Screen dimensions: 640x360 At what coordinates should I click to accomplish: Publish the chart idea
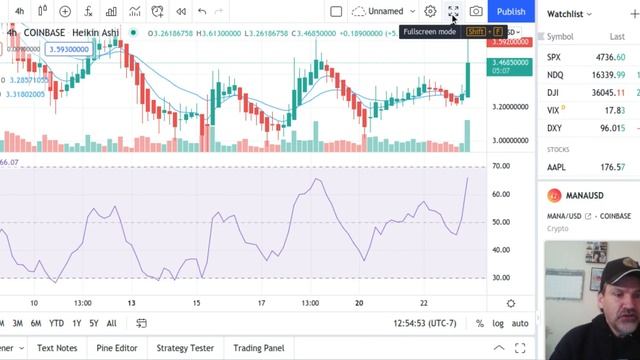click(x=511, y=11)
